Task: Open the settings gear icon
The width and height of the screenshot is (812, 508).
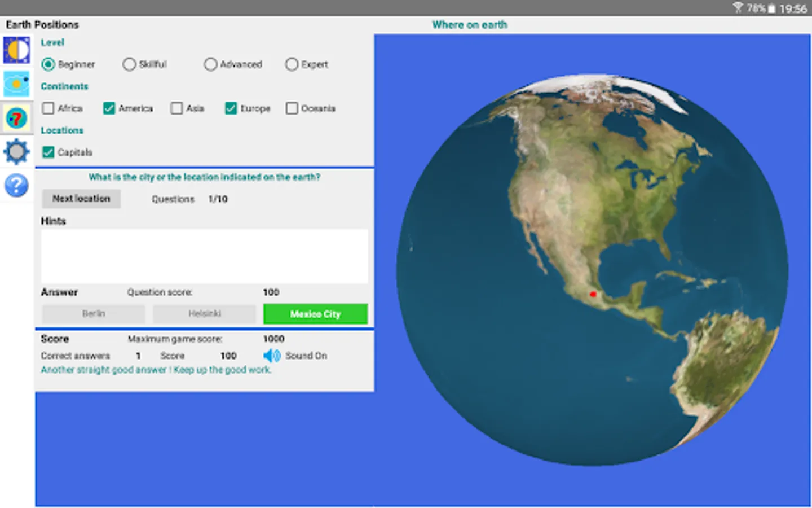Action: point(17,151)
